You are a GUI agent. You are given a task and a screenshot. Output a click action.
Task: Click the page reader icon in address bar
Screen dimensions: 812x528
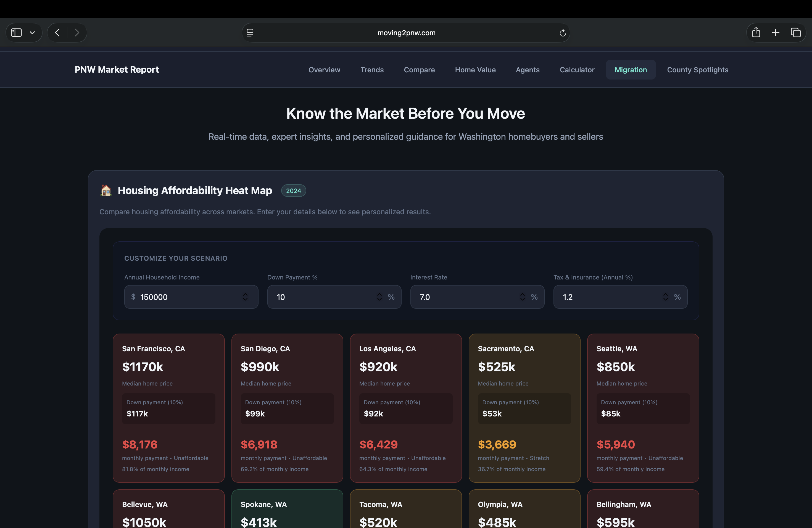tap(250, 33)
